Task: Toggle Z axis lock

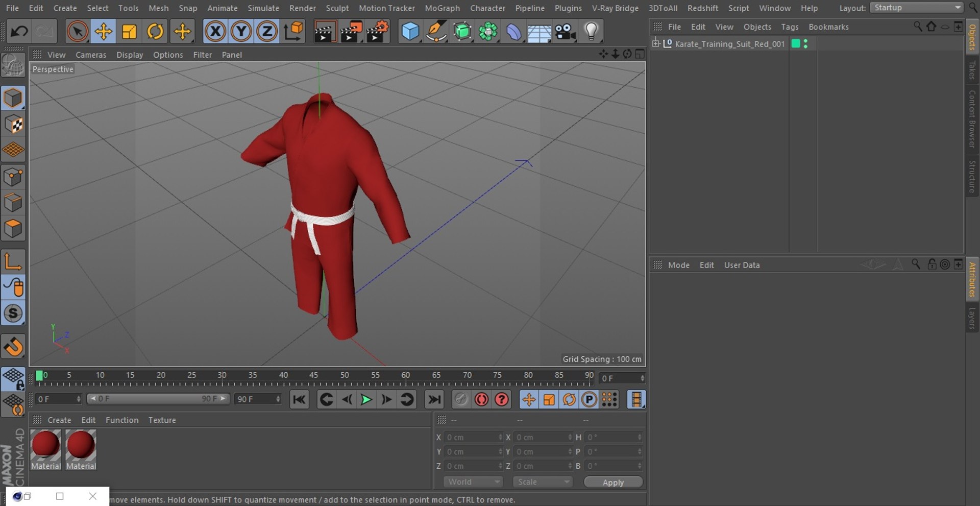Action: point(267,32)
